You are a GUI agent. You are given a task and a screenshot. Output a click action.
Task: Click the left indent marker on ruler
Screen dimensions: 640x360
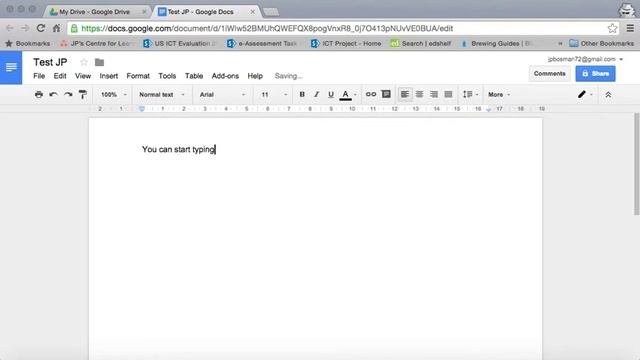click(x=142, y=109)
